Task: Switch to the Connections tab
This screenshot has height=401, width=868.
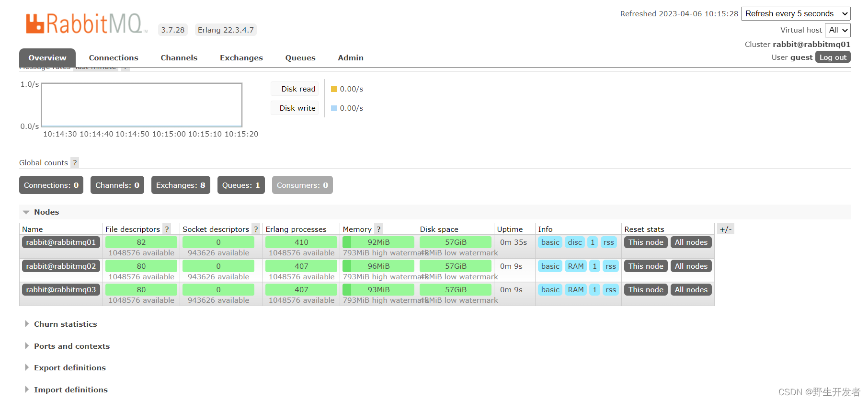Action: (x=114, y=58)
